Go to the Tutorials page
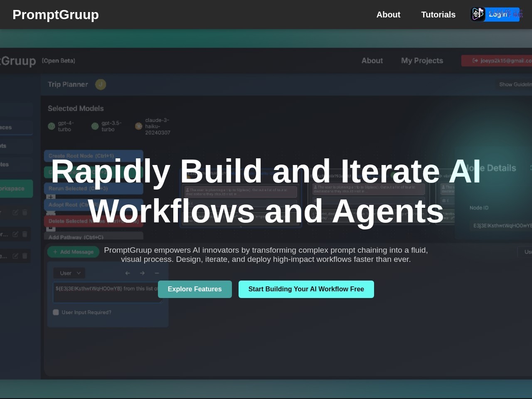532x399 pixels. pyautogui.click(x=438, y=15)
